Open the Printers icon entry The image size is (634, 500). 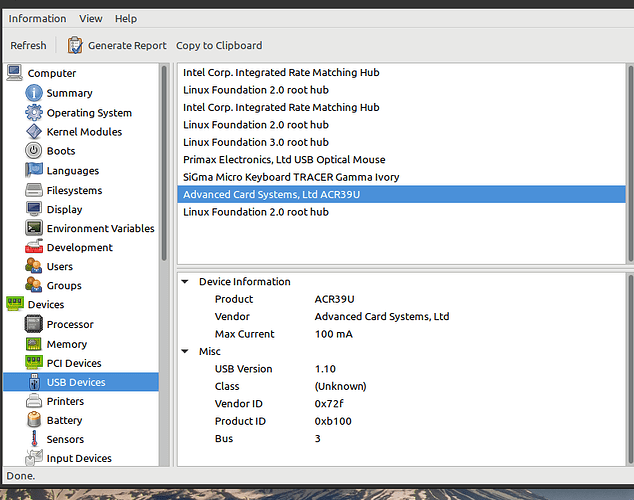click(34, 401)
